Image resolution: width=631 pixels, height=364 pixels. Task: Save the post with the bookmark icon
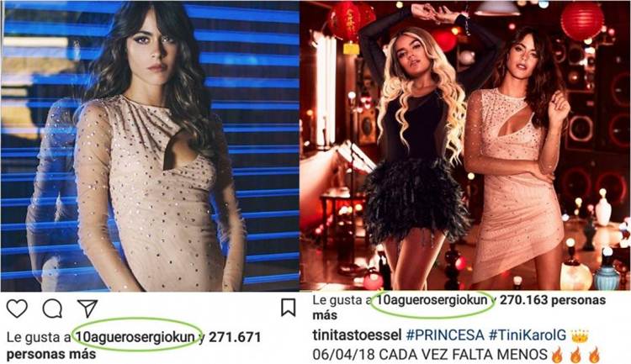[288, 308]
